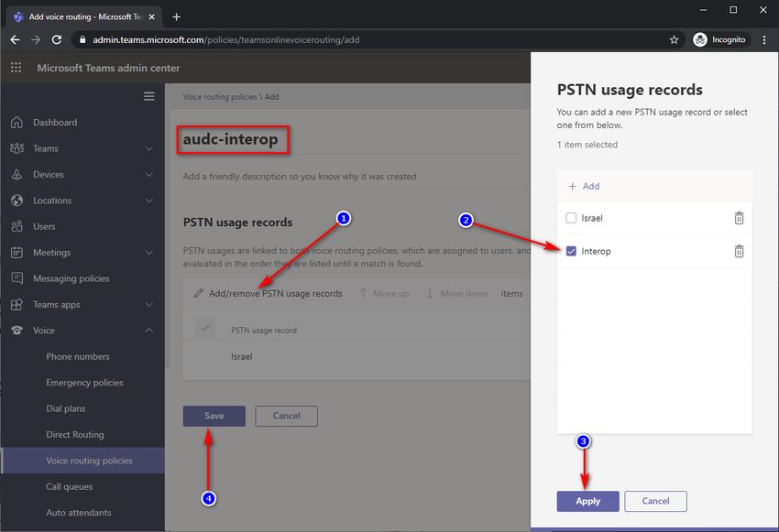Viewport: 779px width, 532px height.
Task: Open the app launcher waffle icon
Action: click(16, 68)
